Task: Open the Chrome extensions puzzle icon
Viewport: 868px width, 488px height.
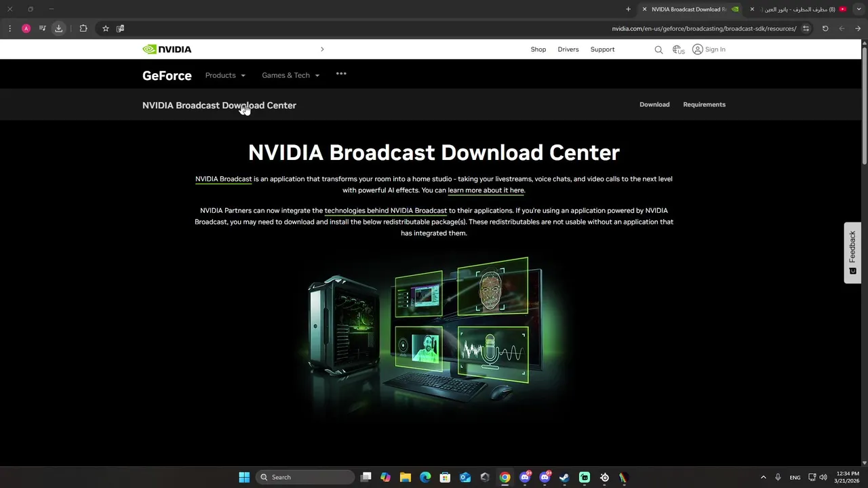Action: (x=83, y=28)
